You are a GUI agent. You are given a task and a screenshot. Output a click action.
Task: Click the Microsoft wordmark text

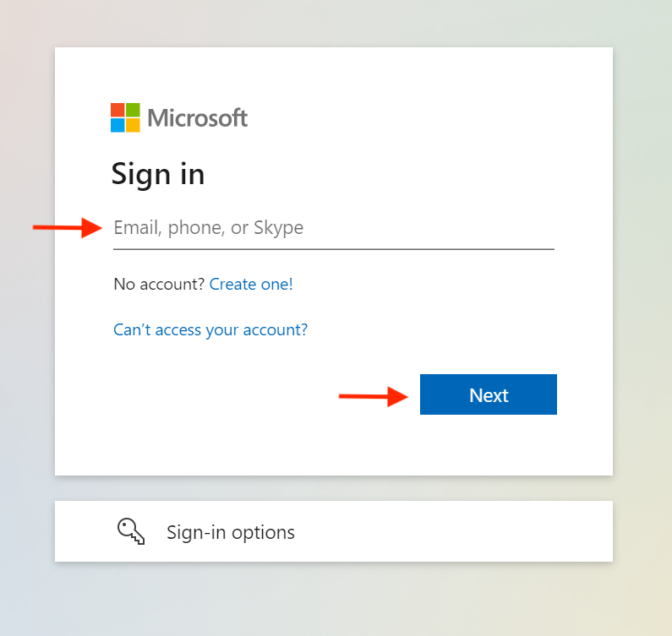198,117
